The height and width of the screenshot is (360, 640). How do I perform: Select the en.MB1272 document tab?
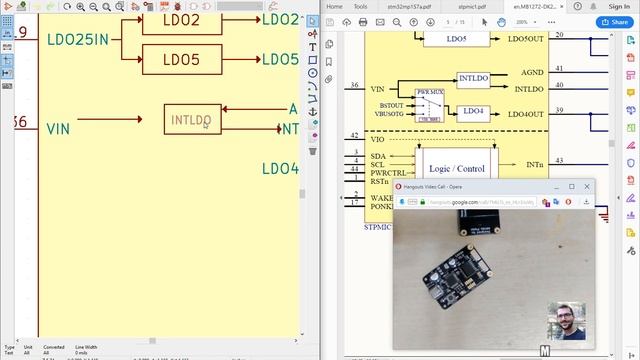pyautogui.click(x=534, y=7)
